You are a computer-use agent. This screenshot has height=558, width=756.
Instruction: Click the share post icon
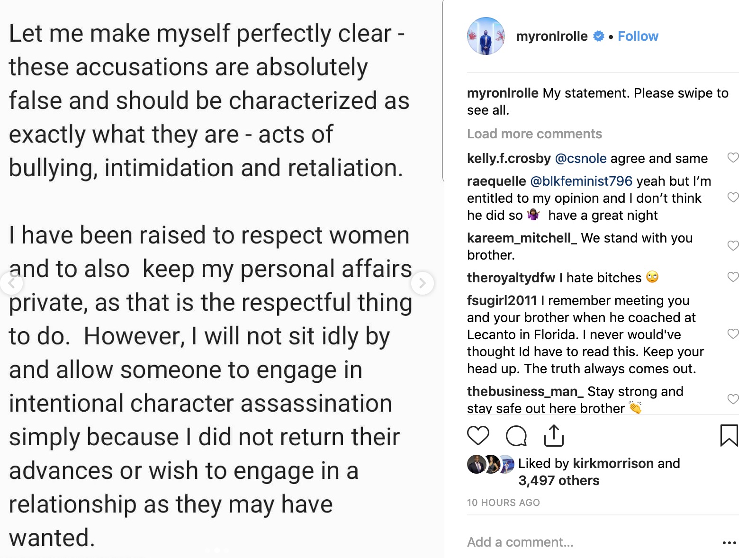click(x=554, y=436)
